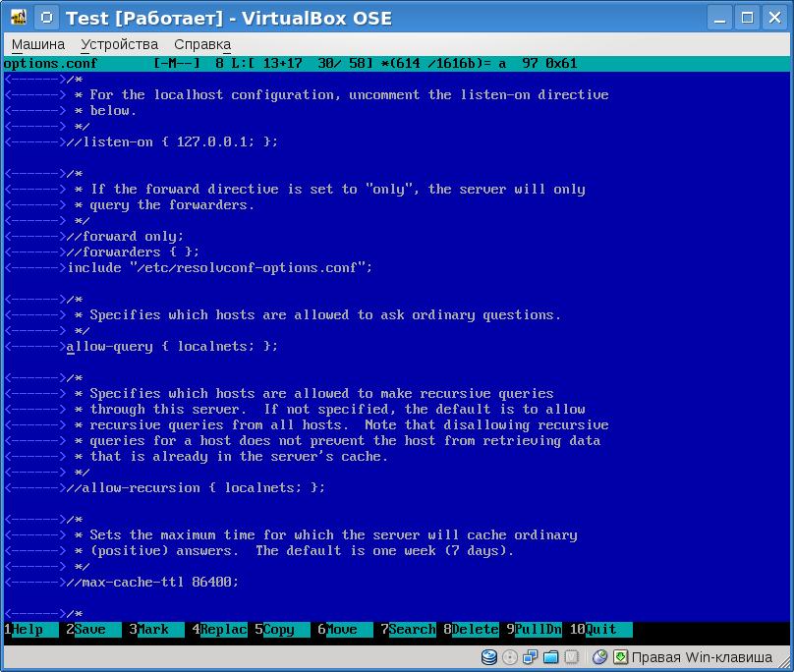Click the mouse integration status icon
794x672 pixels.
[599, 657]
